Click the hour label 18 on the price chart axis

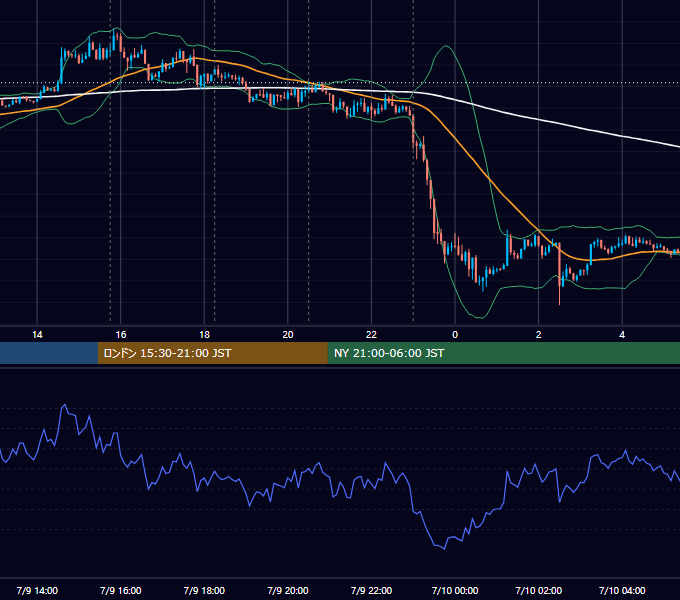click(x=204, y=335)
